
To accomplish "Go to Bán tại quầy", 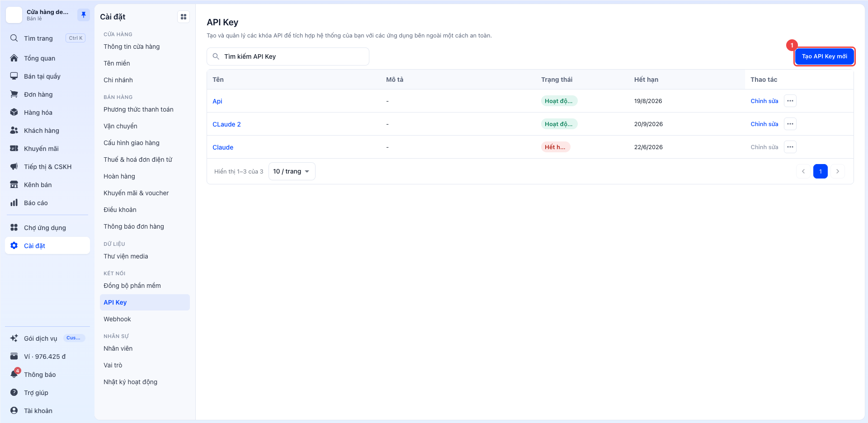I will click(x=47, y=76).
